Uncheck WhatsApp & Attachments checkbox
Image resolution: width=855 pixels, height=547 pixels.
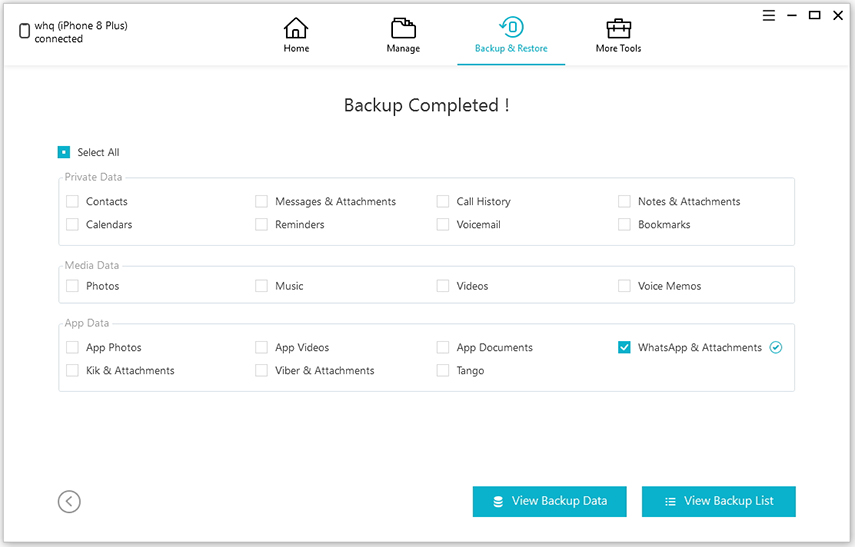pos(624,347)
